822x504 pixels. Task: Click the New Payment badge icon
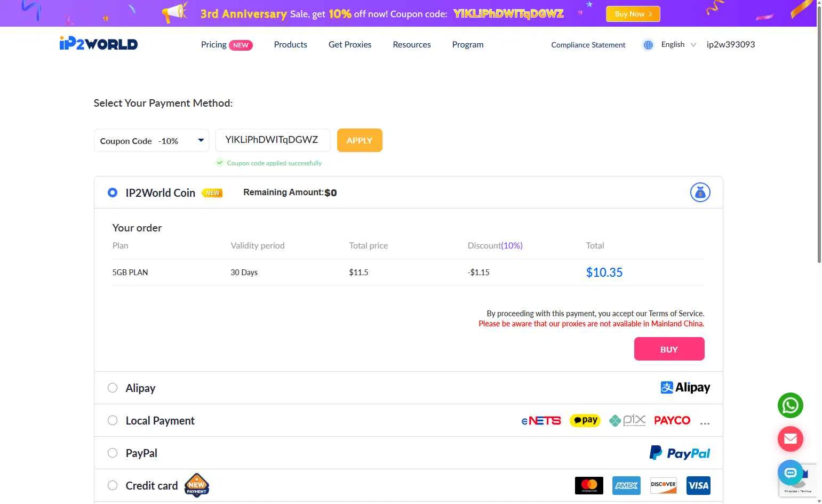(196, 485)
